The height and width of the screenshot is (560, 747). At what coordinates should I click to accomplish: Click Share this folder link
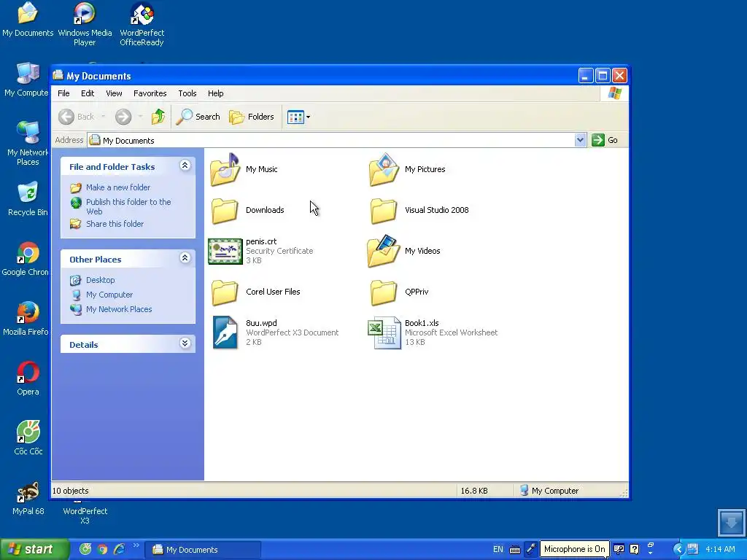tap(115, 224)
